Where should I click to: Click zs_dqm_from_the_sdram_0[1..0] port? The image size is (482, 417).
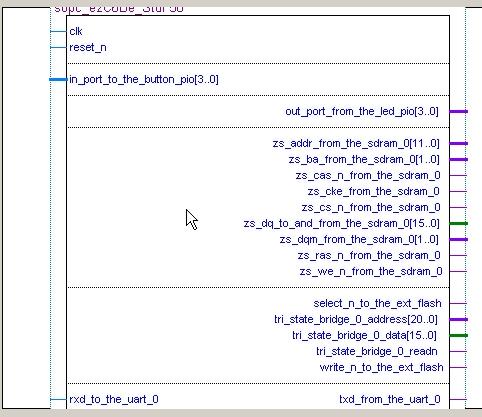coord(359,239)
